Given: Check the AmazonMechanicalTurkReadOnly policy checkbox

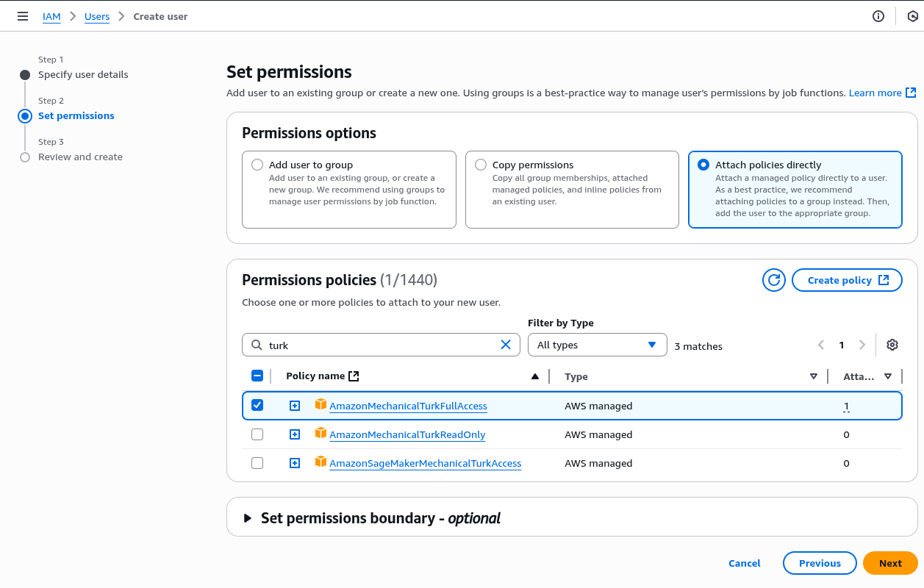Looking at the screenshot, I should coord(257,434).
